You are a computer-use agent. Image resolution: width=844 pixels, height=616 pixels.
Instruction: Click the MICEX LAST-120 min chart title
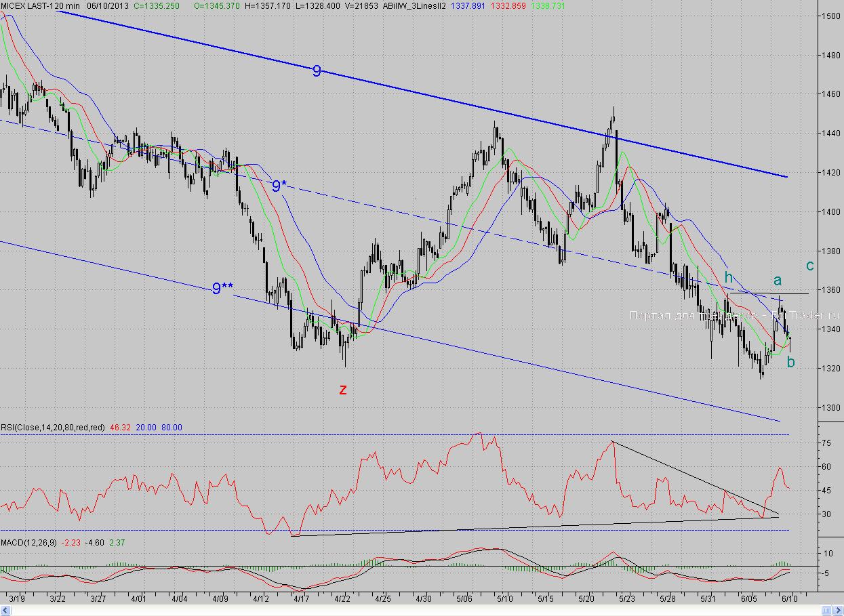tap(40, 5)
